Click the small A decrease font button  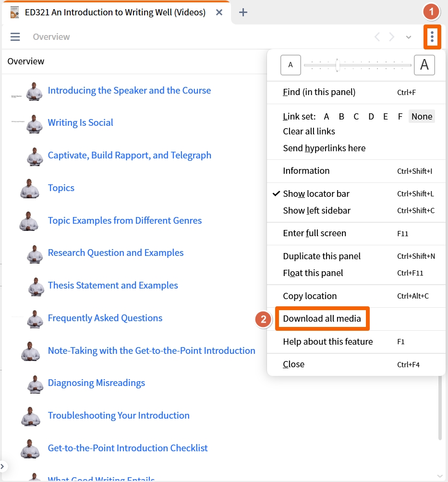tap(291, 65)
